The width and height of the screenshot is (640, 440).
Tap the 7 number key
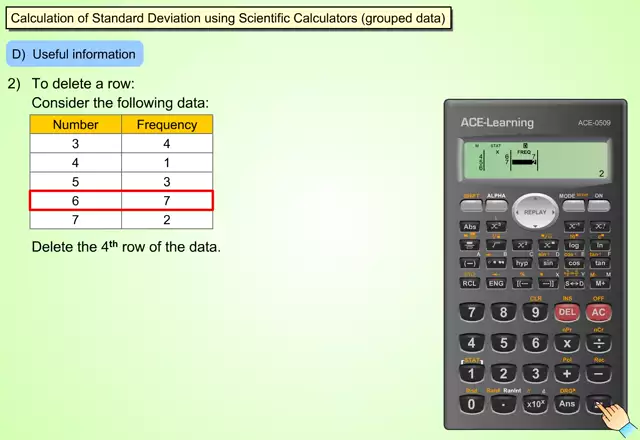click(471, 313)
